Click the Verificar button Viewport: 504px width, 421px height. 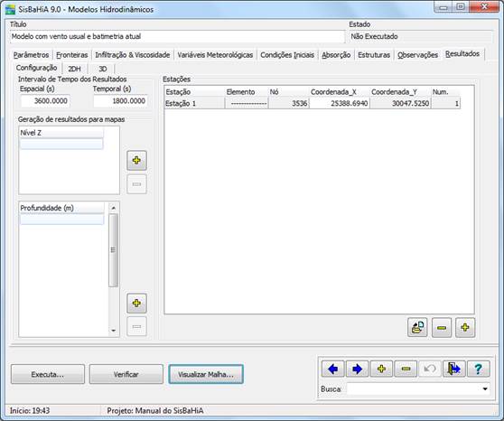point(126,374)
